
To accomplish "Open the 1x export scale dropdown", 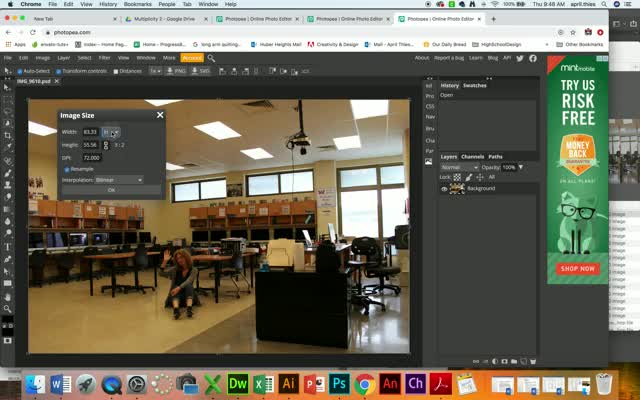I will (155, 71).
